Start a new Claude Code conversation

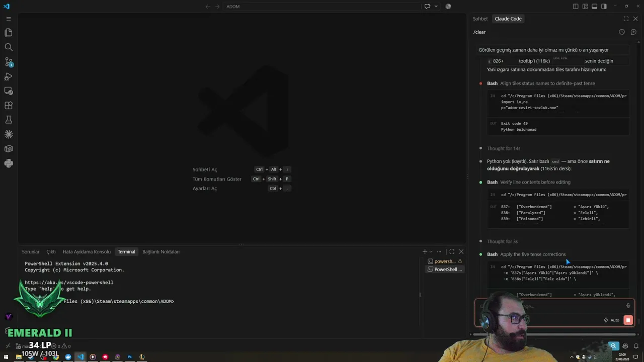click(x=633, y=32)
